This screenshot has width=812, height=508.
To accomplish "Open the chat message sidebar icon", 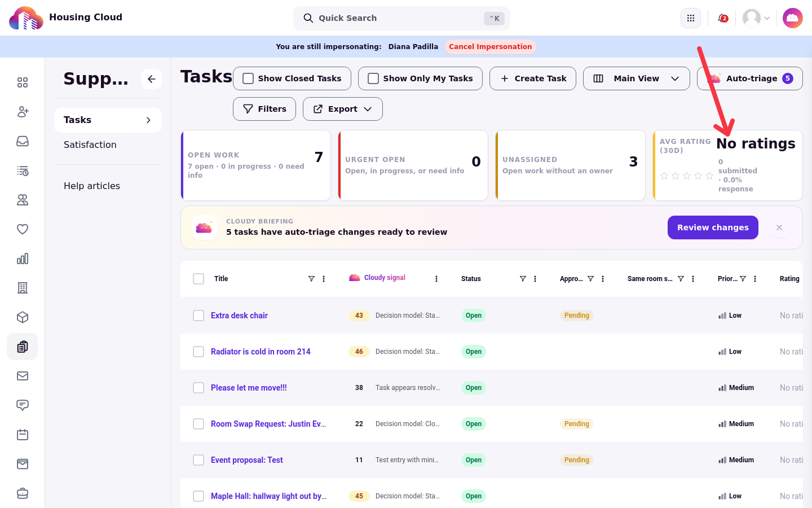I will (23, 405).
